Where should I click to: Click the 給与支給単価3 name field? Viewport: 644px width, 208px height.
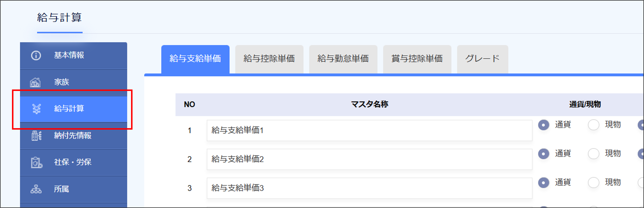[369, 188]
